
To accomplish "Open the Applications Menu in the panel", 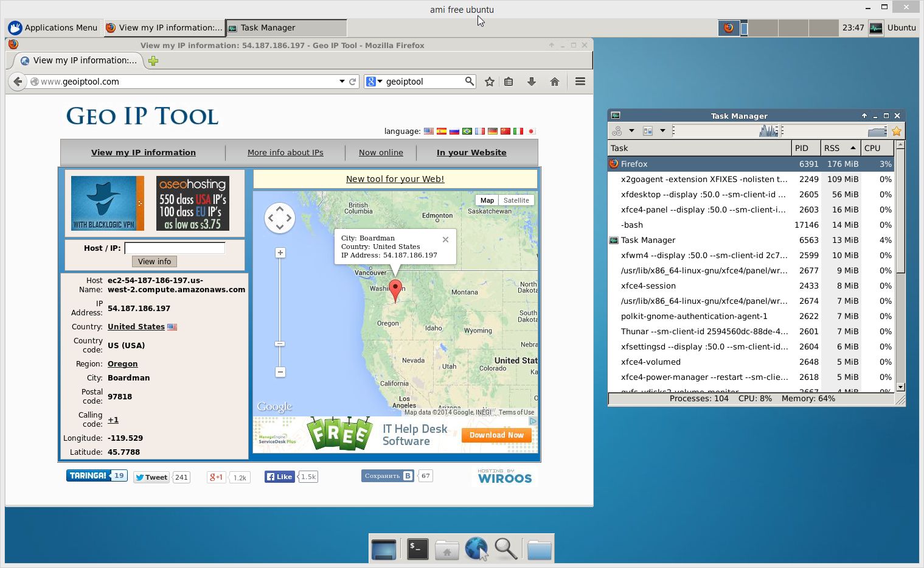I will [x=53, y=27].
